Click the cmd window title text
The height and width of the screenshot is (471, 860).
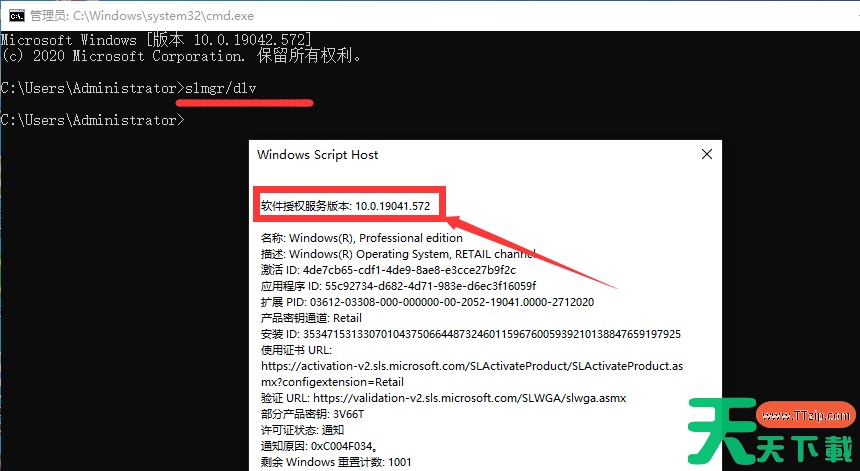point(142,16)
